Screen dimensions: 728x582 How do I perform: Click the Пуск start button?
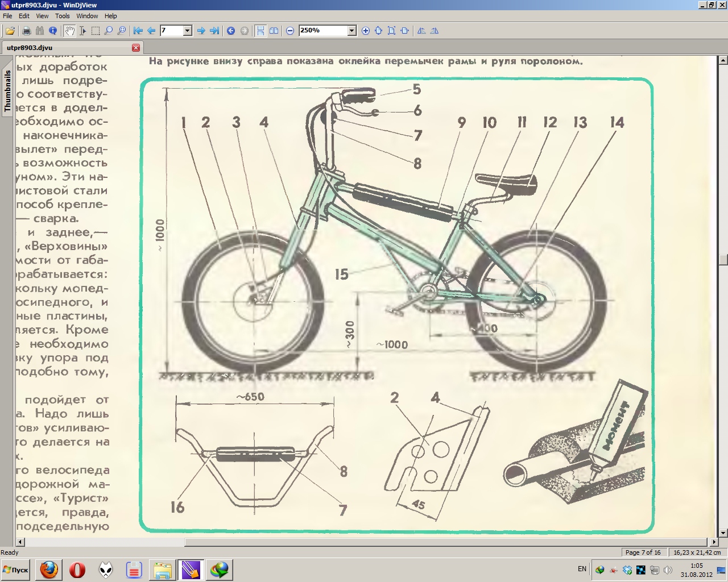[16, 569]
